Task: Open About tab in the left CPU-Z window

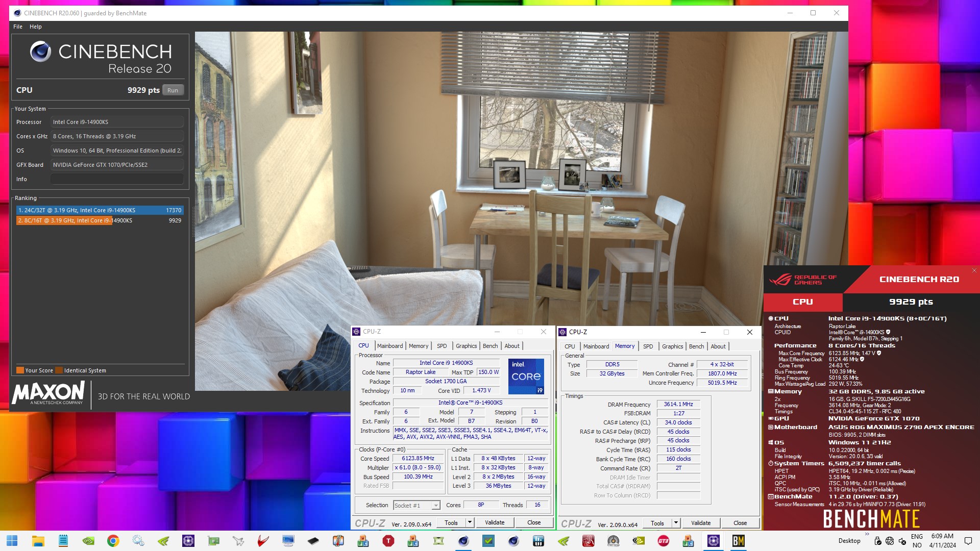Action: point(512,346)
